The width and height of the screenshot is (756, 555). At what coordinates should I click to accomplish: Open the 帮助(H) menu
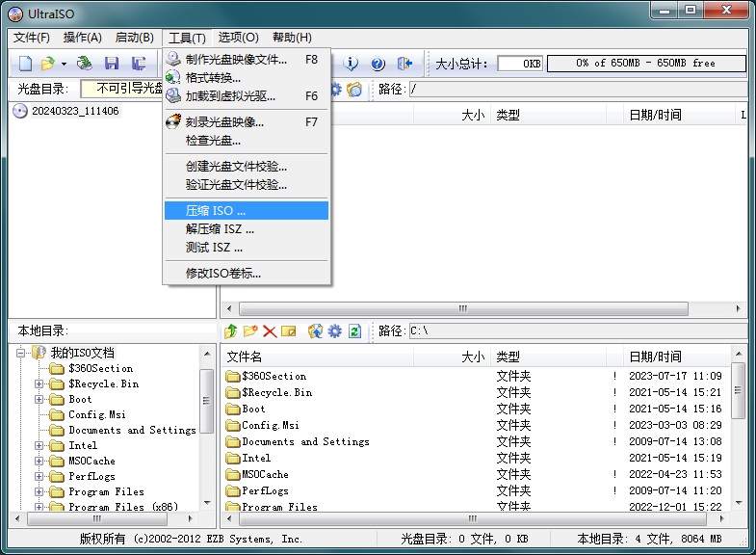tap(292, 38)
